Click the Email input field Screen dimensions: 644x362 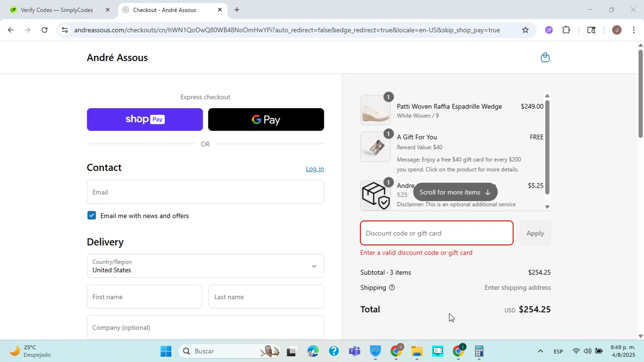coord(205,192)
